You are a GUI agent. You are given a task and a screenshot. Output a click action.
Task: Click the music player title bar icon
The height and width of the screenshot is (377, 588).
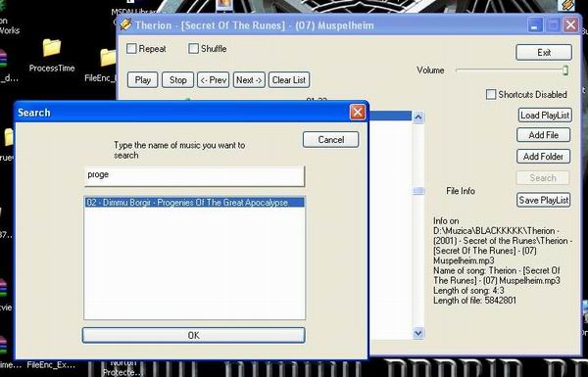click(126, 25)
